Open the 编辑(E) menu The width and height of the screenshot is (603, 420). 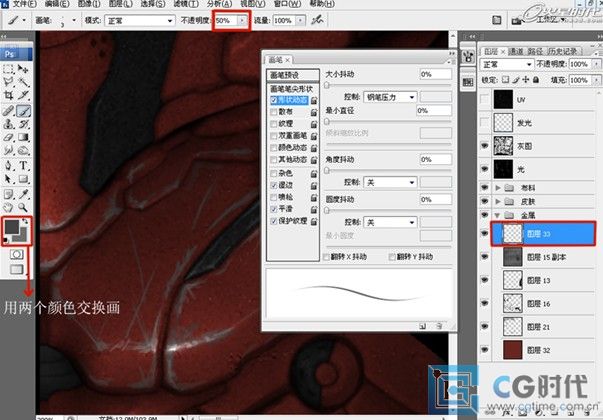coord(57,4)
